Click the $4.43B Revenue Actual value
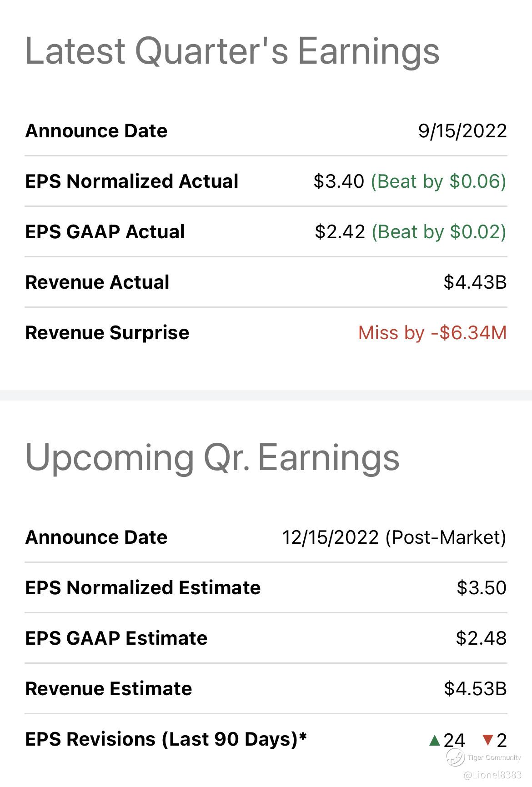The height and width of the screenshot is (787, 532). pos(475,282)
